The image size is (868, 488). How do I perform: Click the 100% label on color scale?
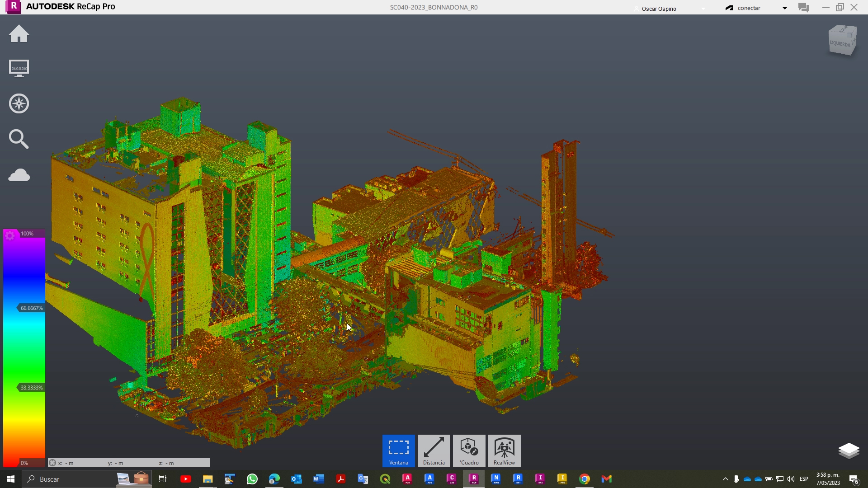point(27,234)
